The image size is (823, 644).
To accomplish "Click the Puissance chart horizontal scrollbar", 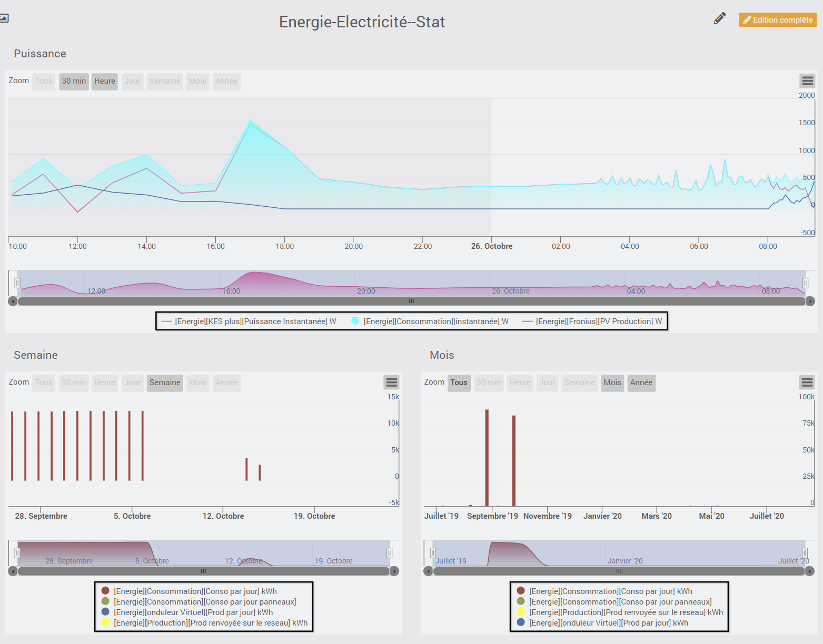I will [412, 301].
